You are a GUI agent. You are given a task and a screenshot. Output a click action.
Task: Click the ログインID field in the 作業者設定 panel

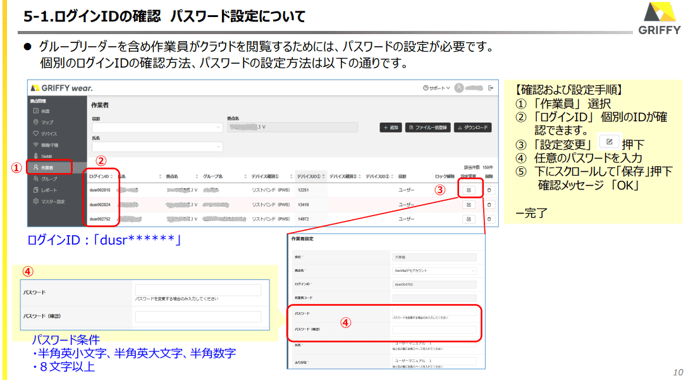(434, 284)
